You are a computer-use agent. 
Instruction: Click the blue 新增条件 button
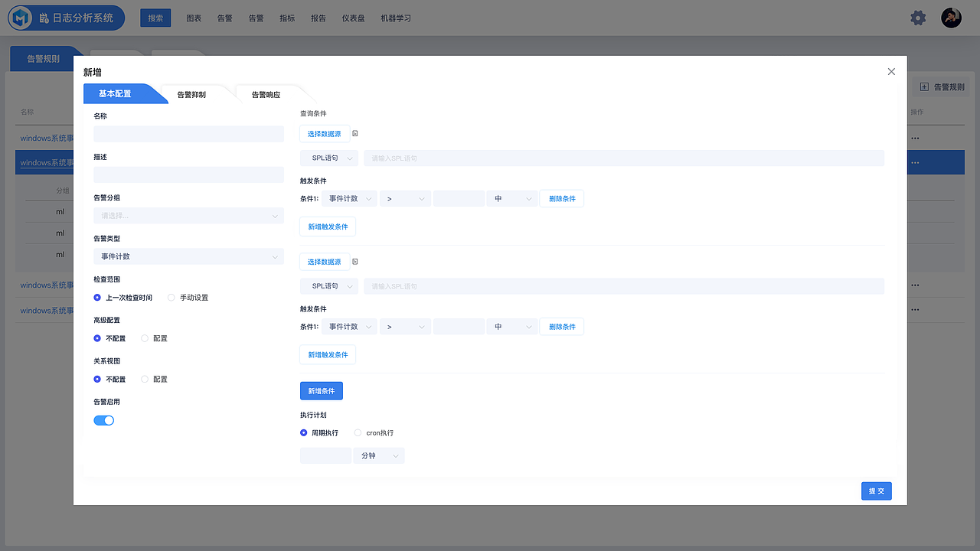(x=322, y=391)
